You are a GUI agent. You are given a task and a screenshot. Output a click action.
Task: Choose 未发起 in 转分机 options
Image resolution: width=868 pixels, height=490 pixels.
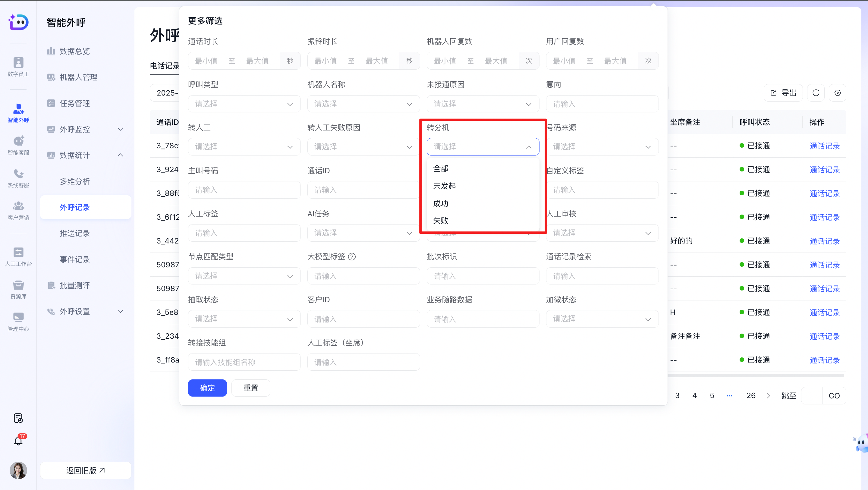pos(483,186)
